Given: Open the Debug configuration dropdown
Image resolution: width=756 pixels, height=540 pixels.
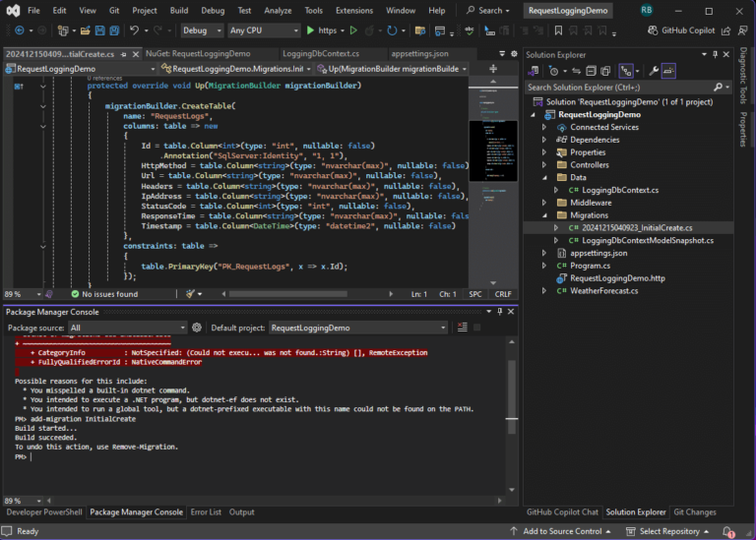Looking at the screenshot, I should click(x=201, y=30).
